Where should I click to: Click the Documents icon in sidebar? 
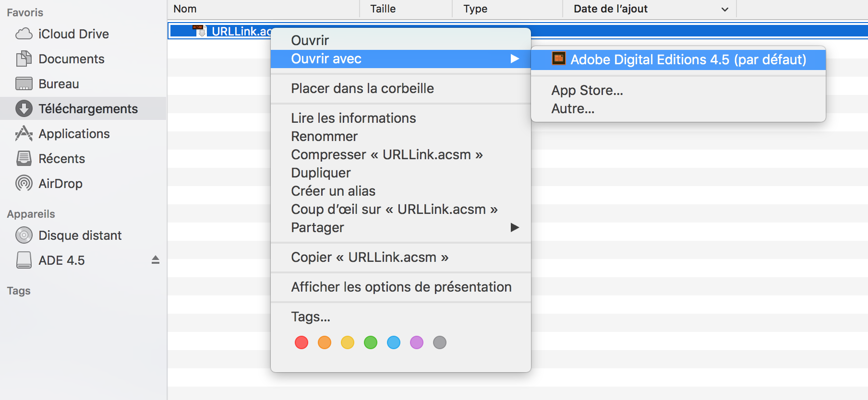pos(24,59)
